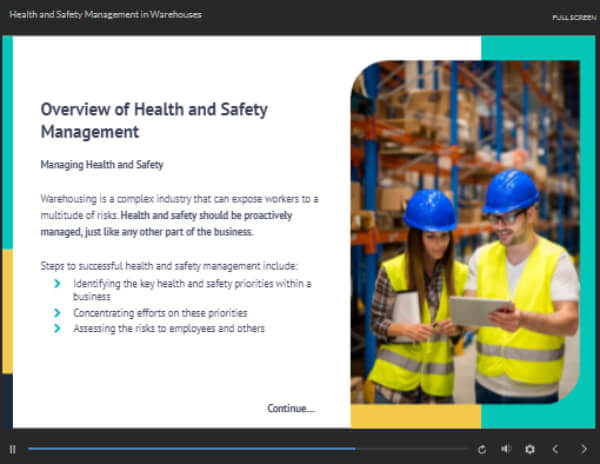Viewport: 600px width, 464px height.
Task: Click the 'Concentrating efforts' bullet chevron
Action: point(59,313)
